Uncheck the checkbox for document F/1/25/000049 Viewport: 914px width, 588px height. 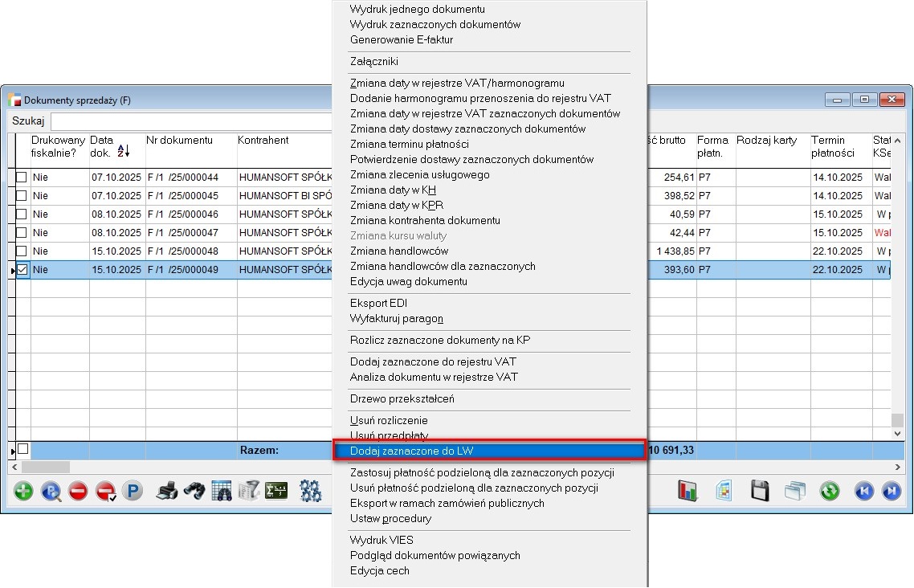(x=22, y=270)
